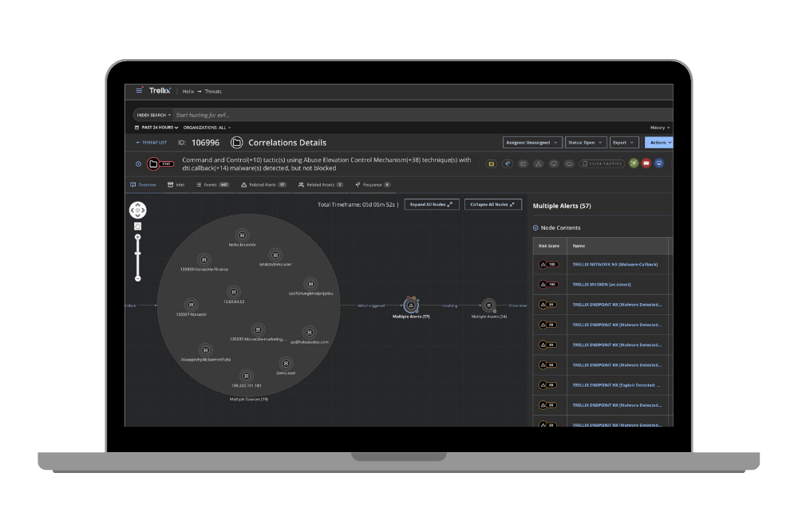
Task: Open the Threats breadcrumb
Action: 213,92
